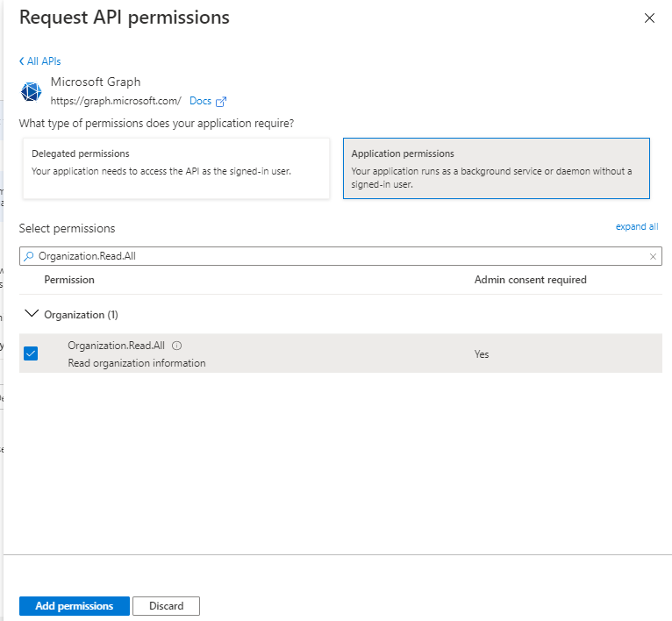Go back to All APIs
This screenshot has width=672, height=621.
(x=39, y=61)
